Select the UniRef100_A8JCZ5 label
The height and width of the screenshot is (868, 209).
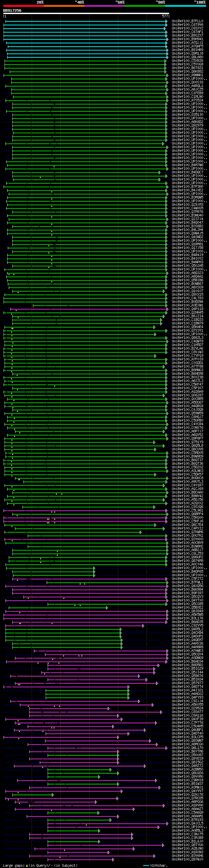click(x=187, y=89)
